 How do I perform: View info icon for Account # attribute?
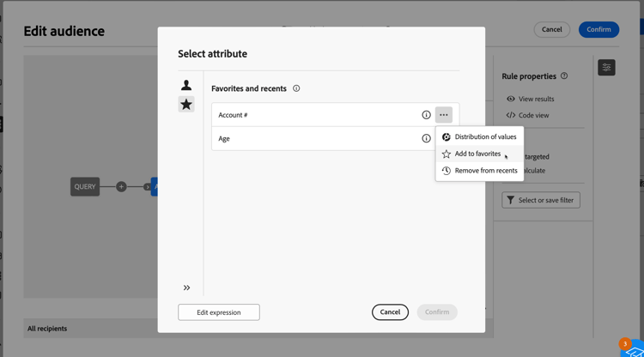426,115
